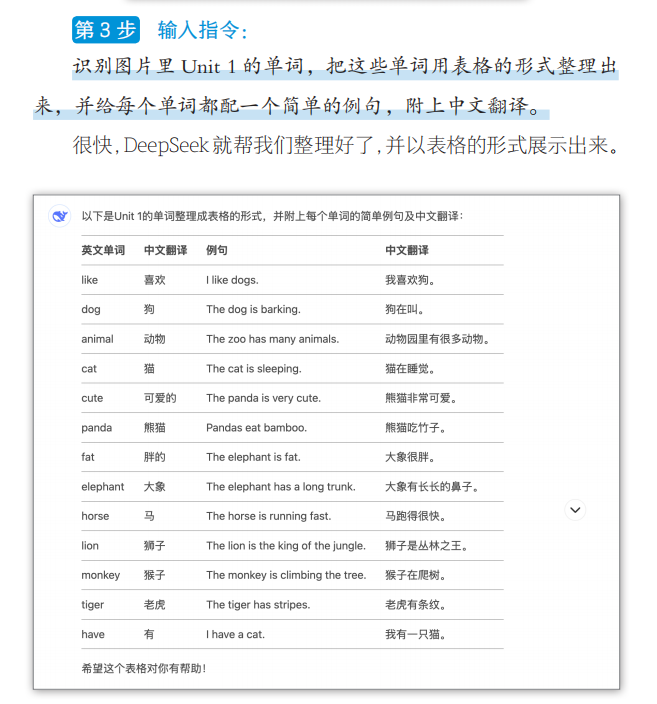Click the translation '猴子在爬树。'
Screen dimensions: 657x704
(x=415, y=575)
